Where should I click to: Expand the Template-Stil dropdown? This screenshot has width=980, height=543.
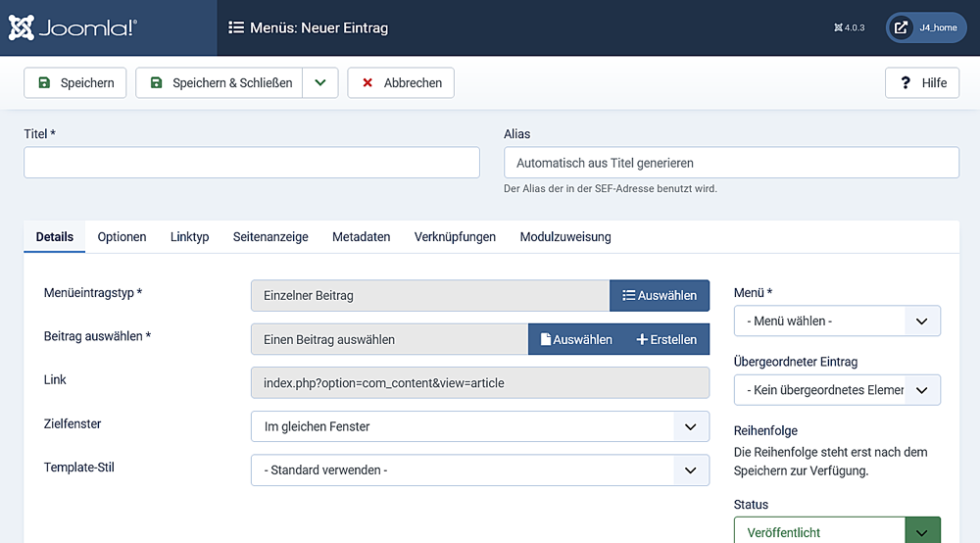tap(479, 470)
